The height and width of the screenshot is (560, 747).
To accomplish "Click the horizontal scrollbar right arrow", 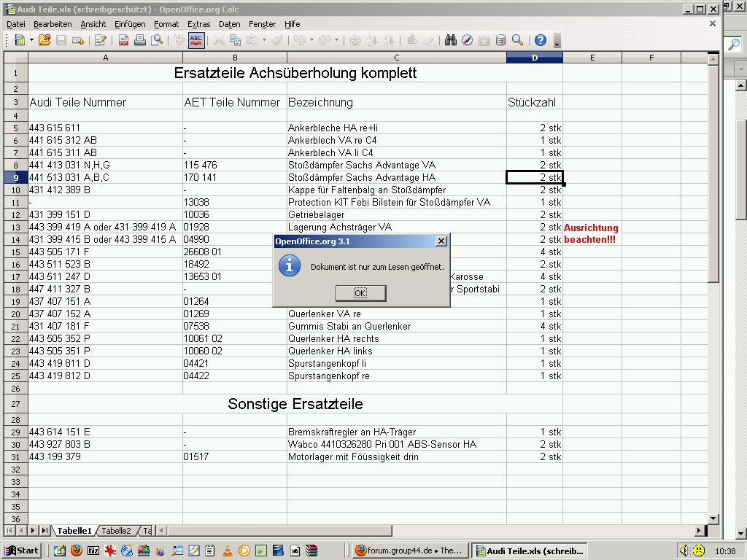I will [700, 531].
